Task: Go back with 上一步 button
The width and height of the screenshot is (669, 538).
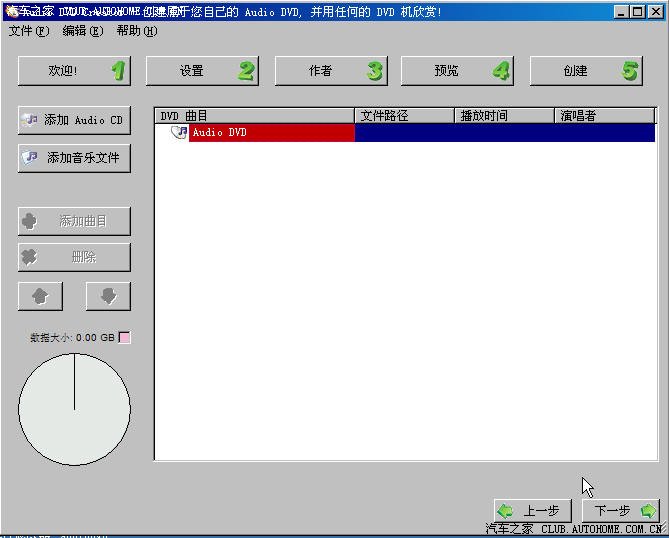Action: coord(532,510)
